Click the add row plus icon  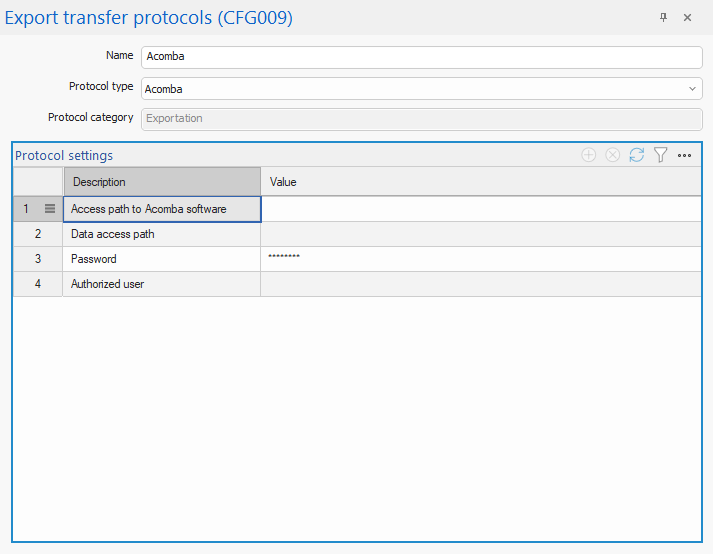[588, 155]
